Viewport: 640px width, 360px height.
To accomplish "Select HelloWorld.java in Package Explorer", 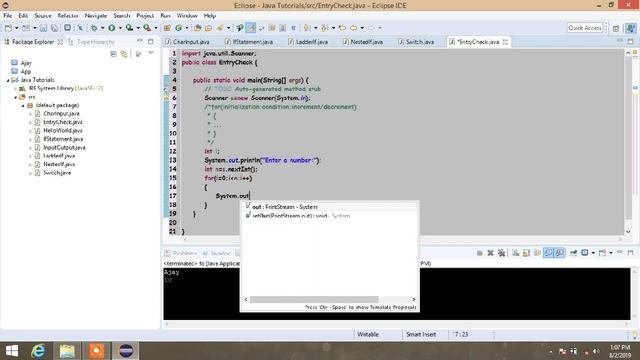I will click(x=59, y=131).
